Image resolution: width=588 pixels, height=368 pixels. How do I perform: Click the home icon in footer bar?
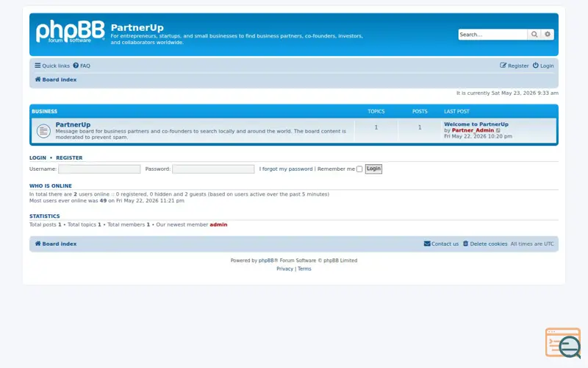[38, 244]
